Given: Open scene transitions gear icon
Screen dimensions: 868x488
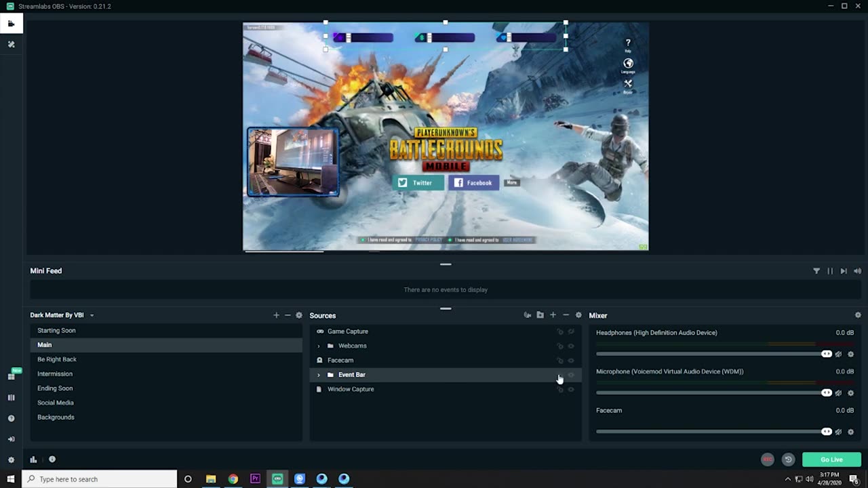Looking at the screenshot, I should [x=299, y=315].
